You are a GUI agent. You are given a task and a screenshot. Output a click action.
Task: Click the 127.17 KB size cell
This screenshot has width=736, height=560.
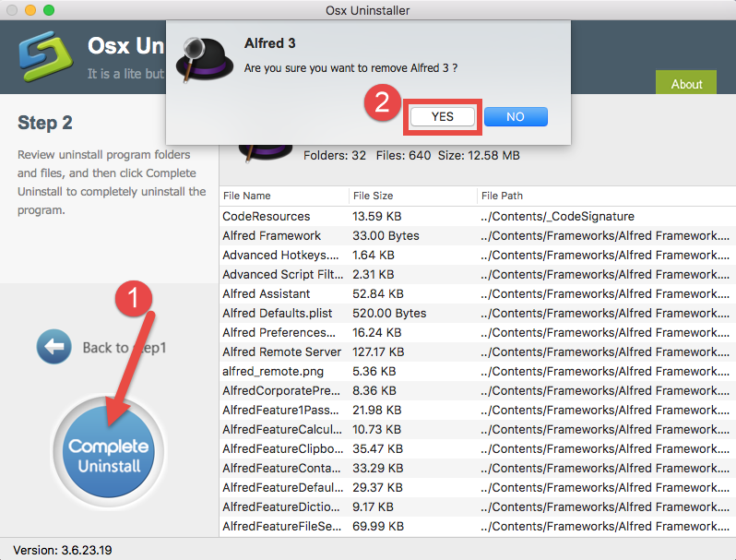tap(378, 352)
